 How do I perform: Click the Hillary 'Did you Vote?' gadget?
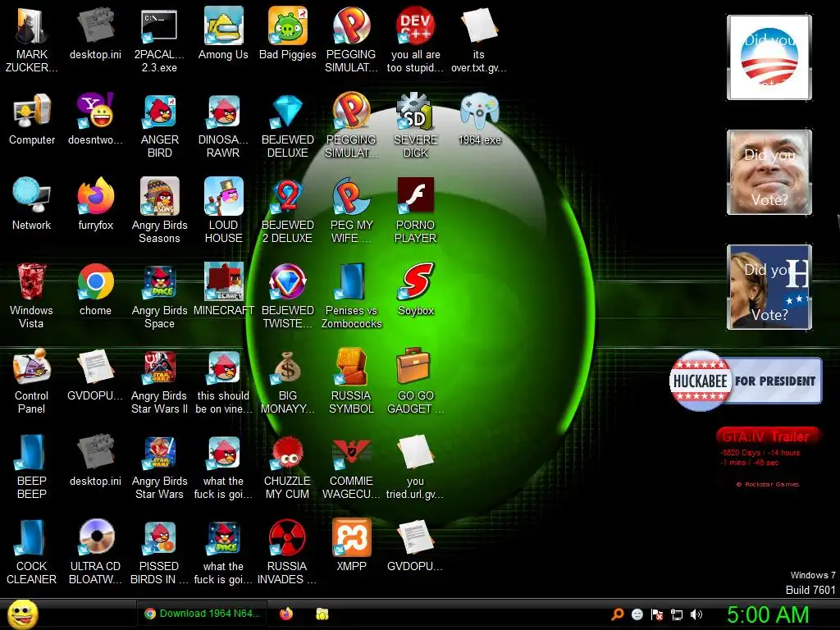click(x=769, y=286)
